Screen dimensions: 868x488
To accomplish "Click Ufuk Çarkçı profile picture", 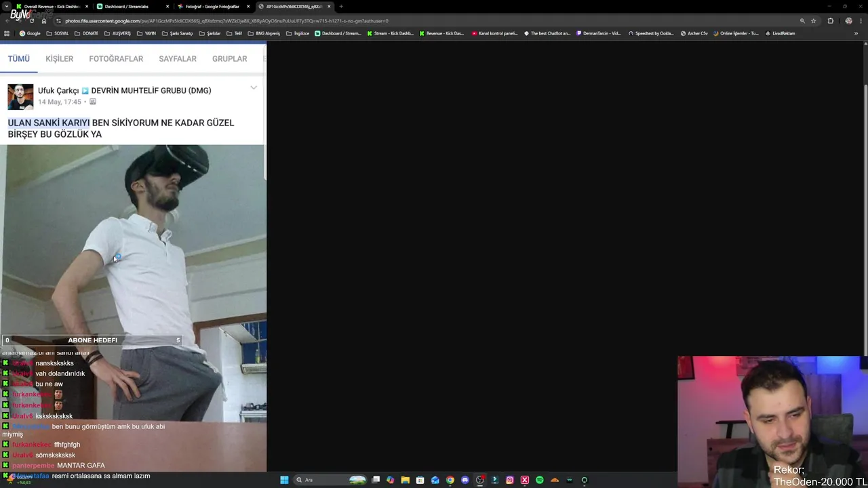I will click(20, 97).
